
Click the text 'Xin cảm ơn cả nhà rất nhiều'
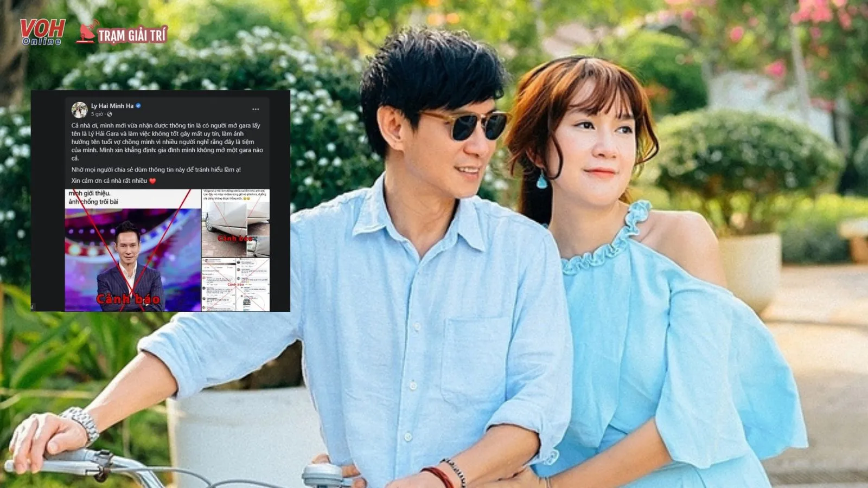[x=109, y=181]
